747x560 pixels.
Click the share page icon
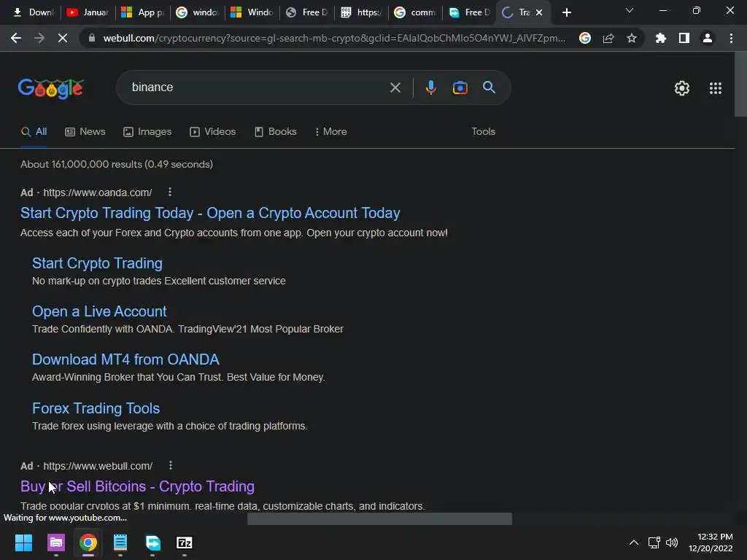pyautogui.click(x=608, y=38)
